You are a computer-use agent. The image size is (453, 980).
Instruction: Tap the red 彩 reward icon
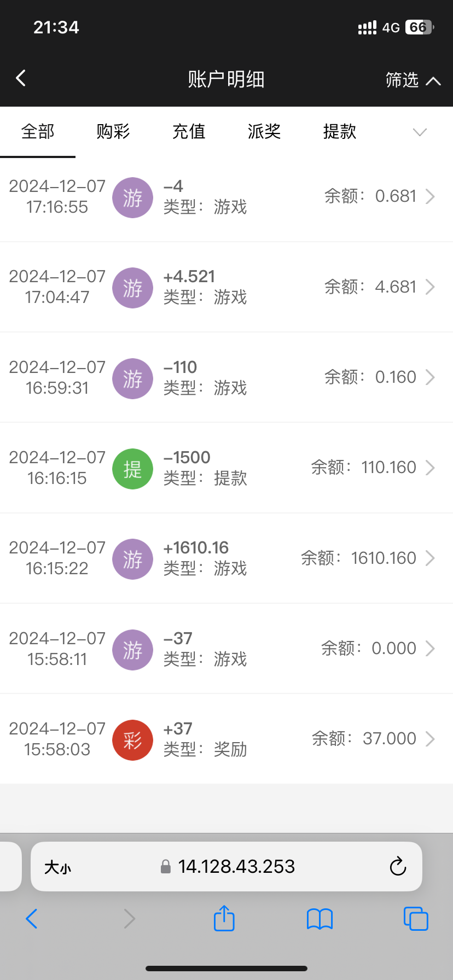pyautogui.click(x=132, y=740)
